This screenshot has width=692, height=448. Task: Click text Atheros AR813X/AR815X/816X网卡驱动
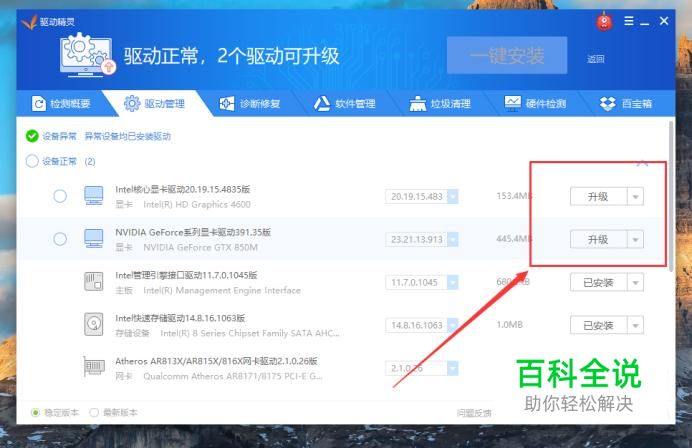pyautogui.click(x=216, y=361)
